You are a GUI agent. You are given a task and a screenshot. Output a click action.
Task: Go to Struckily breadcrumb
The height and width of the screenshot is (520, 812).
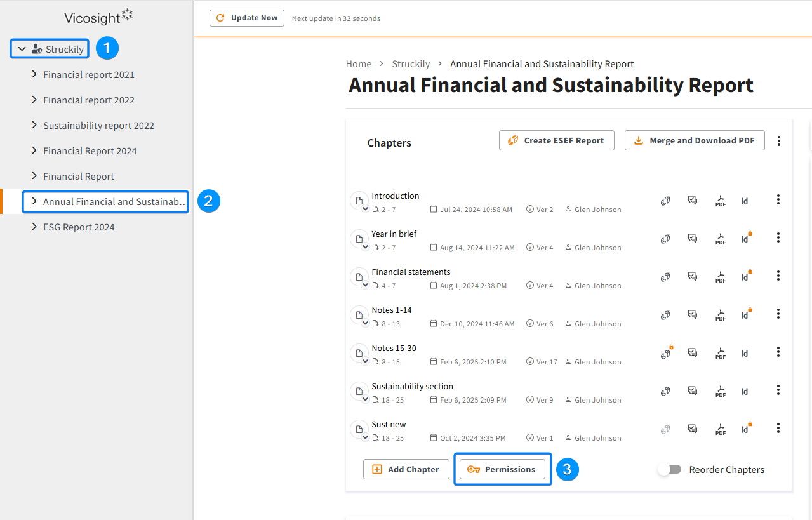point(411,63)
